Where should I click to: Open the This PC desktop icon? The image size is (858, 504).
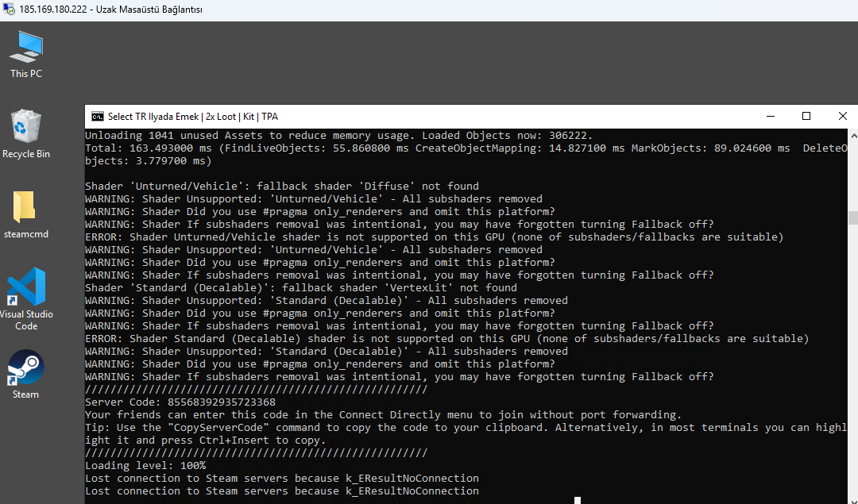tap(25, 55)
